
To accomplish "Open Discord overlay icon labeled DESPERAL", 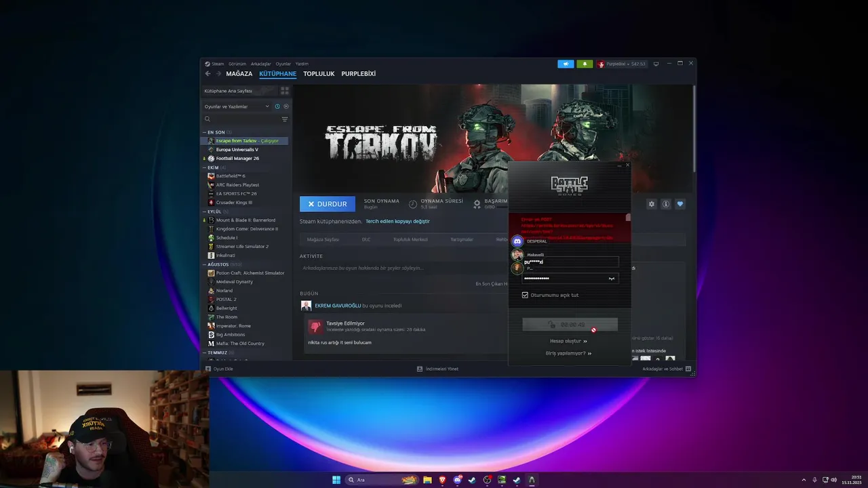I will point(517,241).
